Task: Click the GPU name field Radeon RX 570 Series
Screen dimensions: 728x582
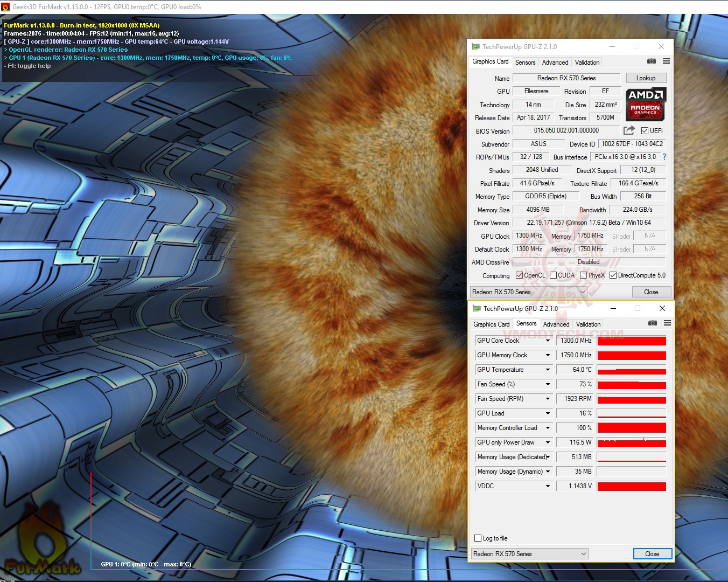Action: (x=566, y=78)
